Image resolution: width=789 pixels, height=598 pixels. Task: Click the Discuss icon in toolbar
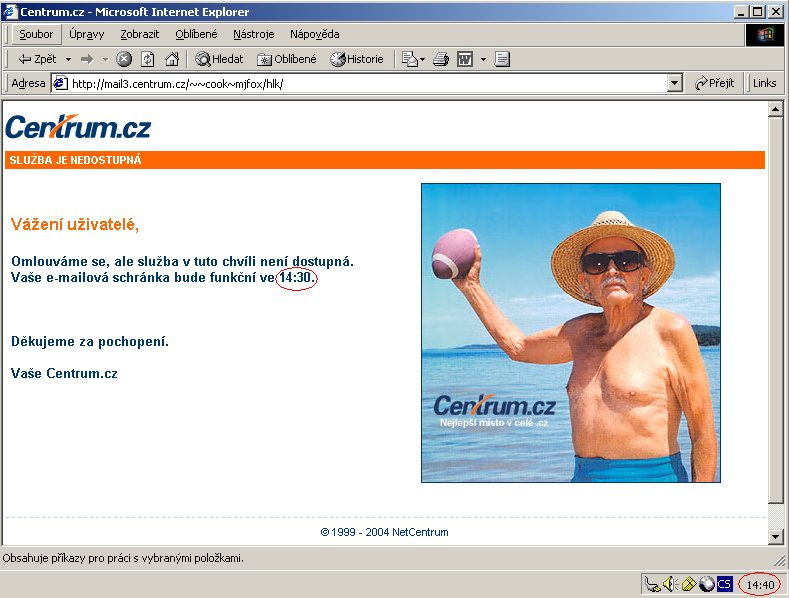click(502, 59)
